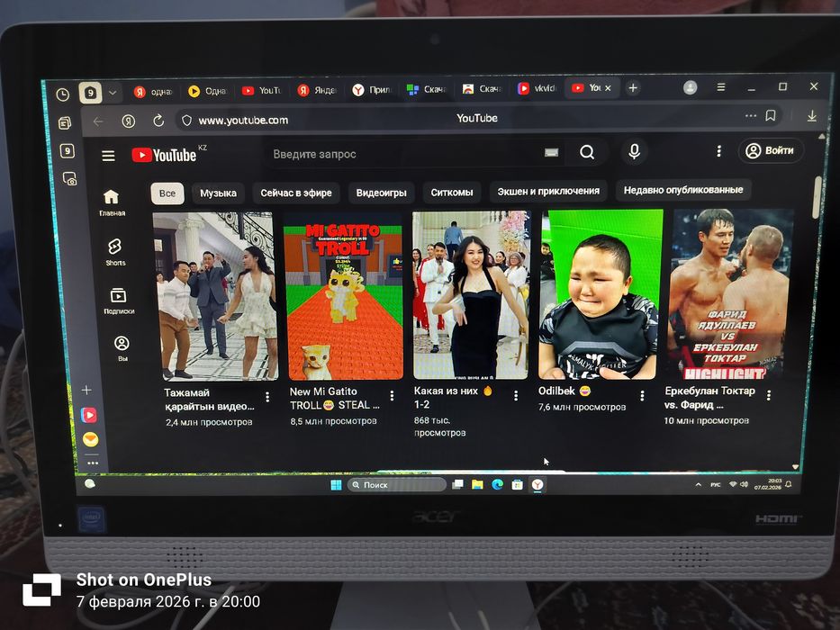The image size is (840, 630).
Task: Open the Windows Start button
Action: coord(336,485)
